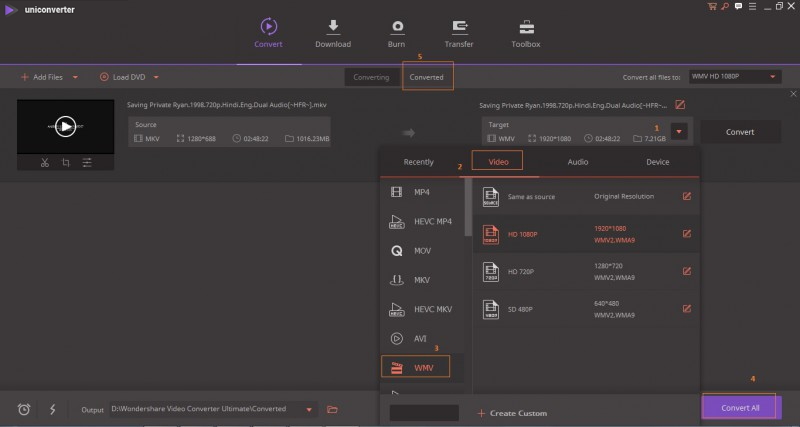
Task: Edit Same as source preset settings
Action: click(x=687, y=196)
